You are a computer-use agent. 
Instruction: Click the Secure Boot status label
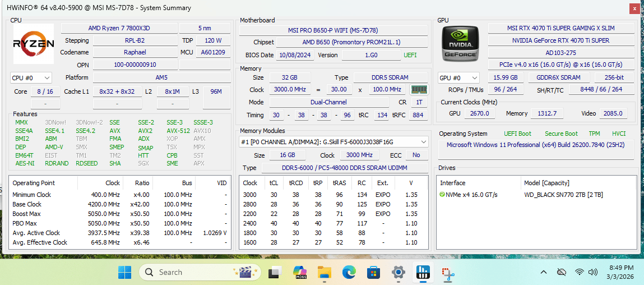tap(561, 134)
